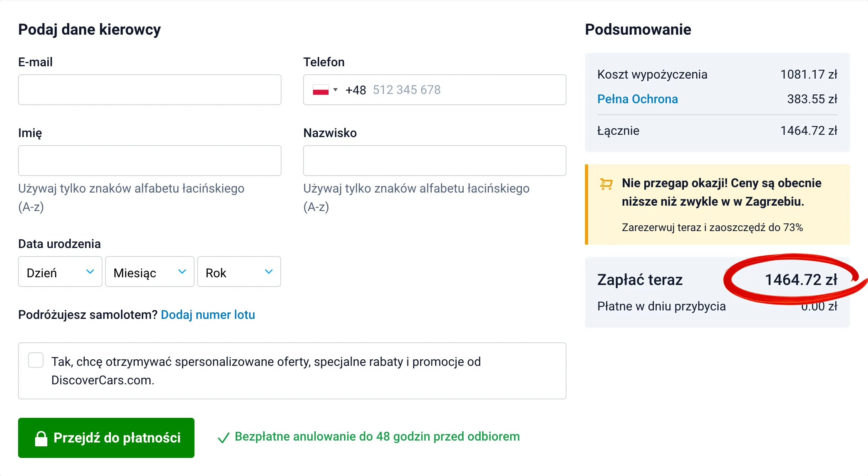Click the Przejdź do płatności button
Screen dimensions: 868x476
point(106,437)
